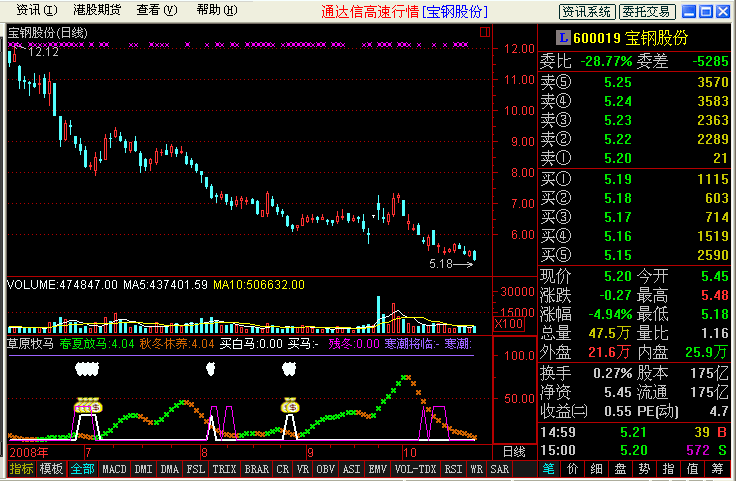The width and height of the screenshot is (736, 481).
Task: Select the 价 tab in quote panel
Action: pyautogui.click(x=572, y=469)
